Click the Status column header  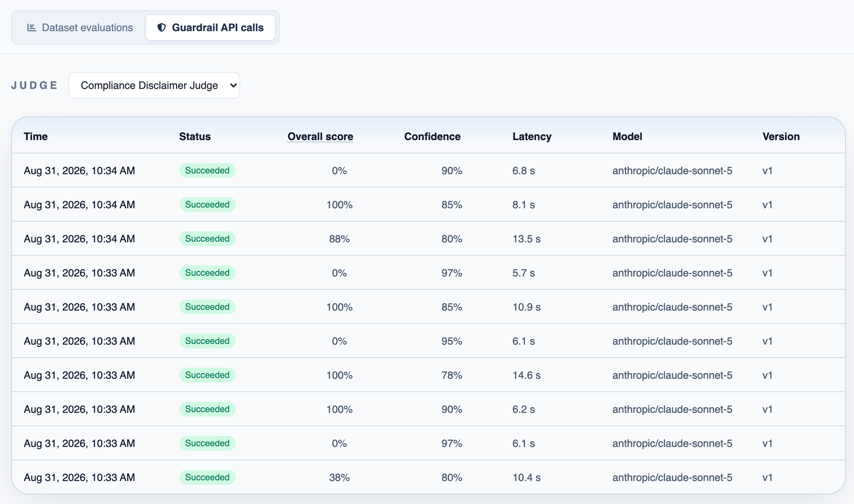point(195,136)
